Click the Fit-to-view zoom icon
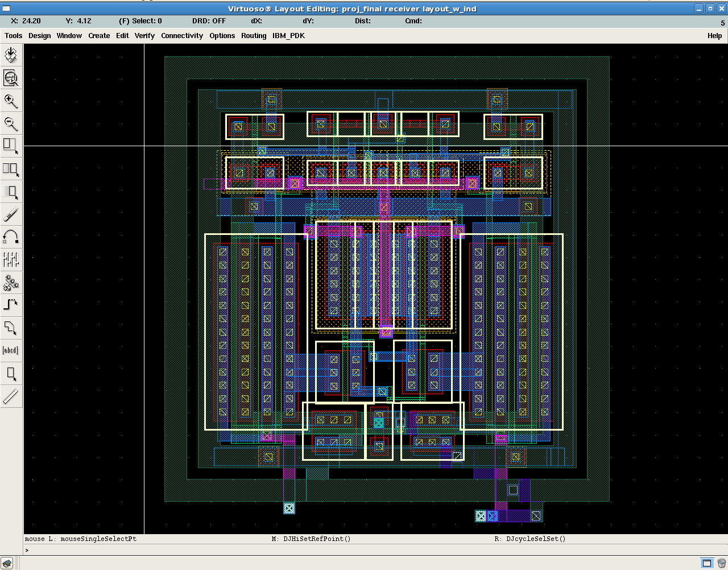 pos(11,77)
